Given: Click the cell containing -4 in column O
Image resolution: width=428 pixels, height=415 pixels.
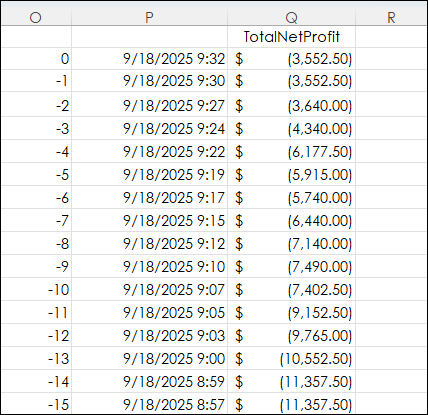Looking at the screenshot, I should click(x=36, y=152).
